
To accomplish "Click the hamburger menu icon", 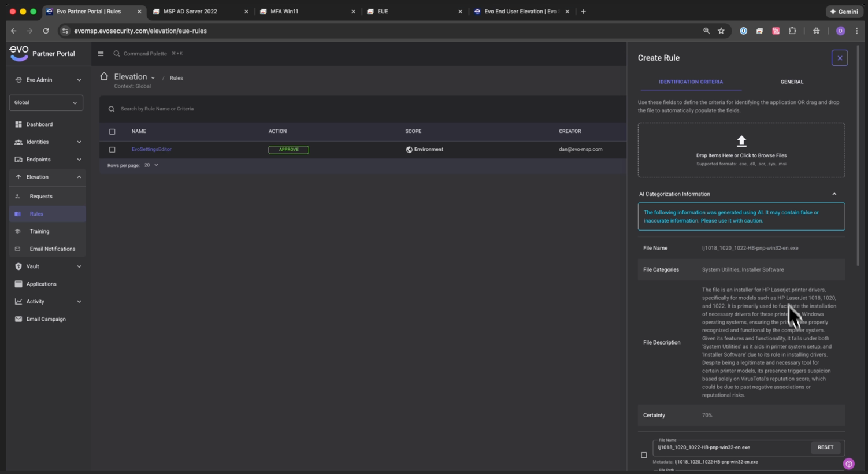I will 101,54.
